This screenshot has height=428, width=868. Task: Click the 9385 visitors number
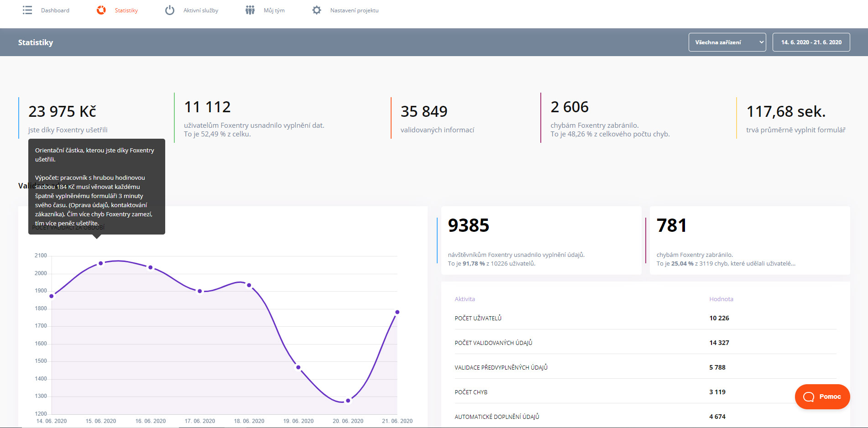coord(468,225)
